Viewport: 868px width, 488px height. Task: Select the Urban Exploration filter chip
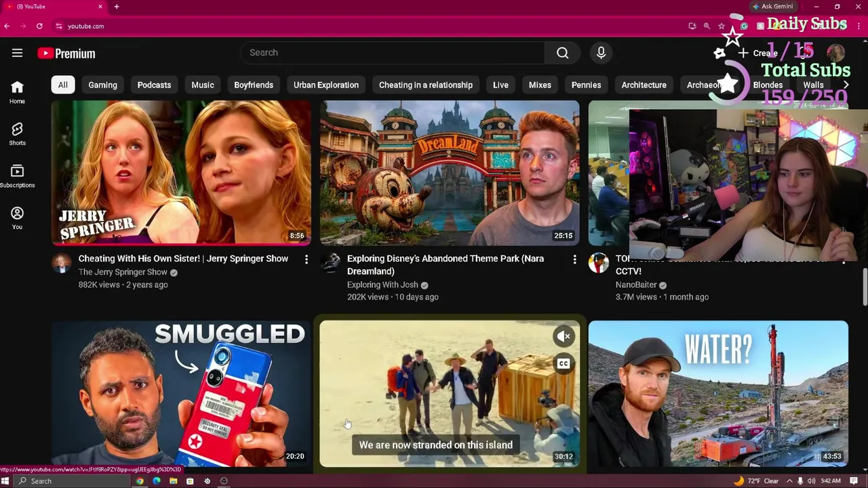[x=326, y=85]
